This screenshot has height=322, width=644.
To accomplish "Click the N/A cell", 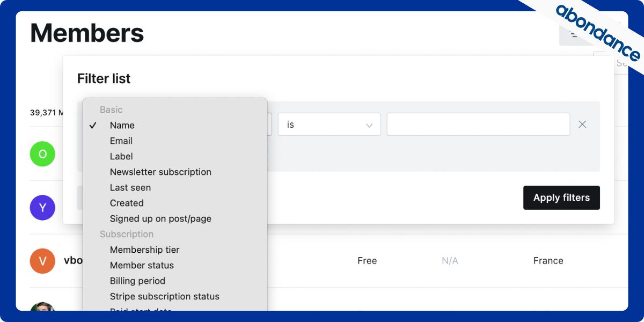I will [x=450, y=261].
